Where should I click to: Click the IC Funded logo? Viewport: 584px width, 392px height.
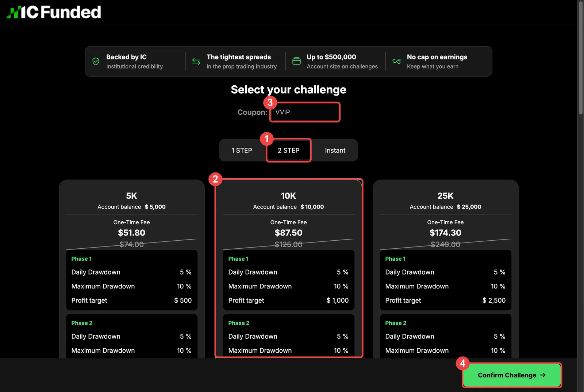click(x=54, y=12)
